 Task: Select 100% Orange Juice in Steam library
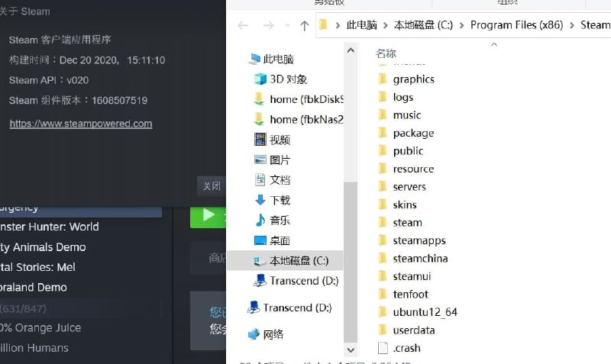40,328
